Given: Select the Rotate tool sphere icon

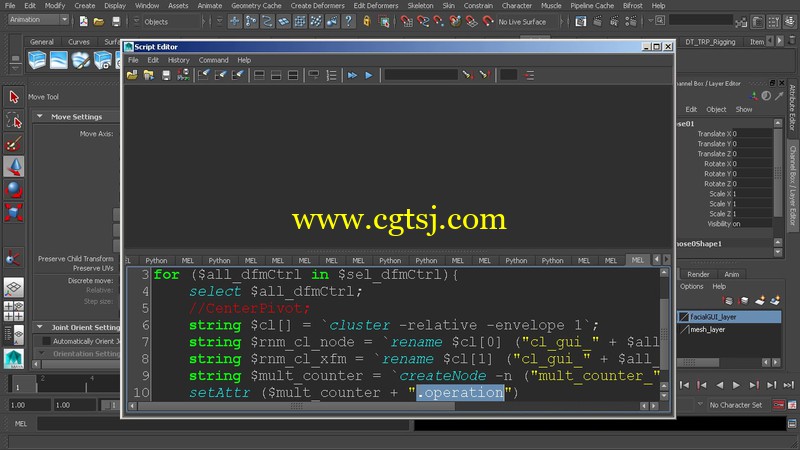Looking at the screenshot, I should point(14,190).
